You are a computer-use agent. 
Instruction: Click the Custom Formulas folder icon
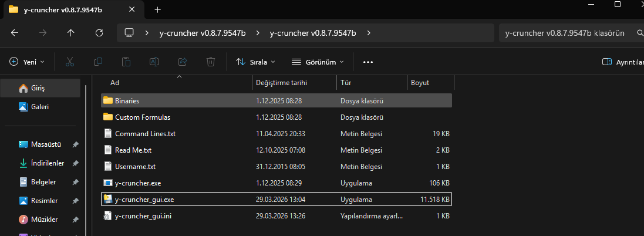(x=108, y=117)
